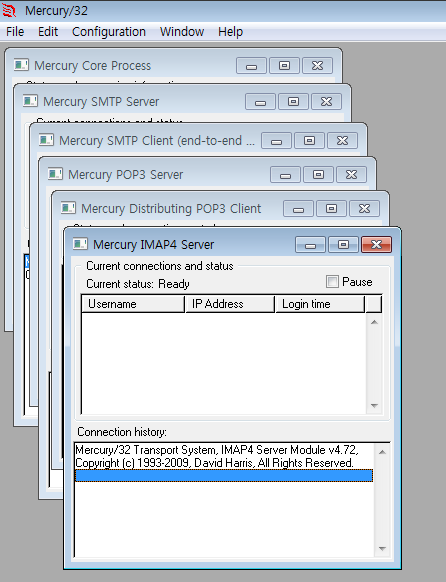Open the Window menu
This screenshot has height=582, width=446.
coord(182,32)
